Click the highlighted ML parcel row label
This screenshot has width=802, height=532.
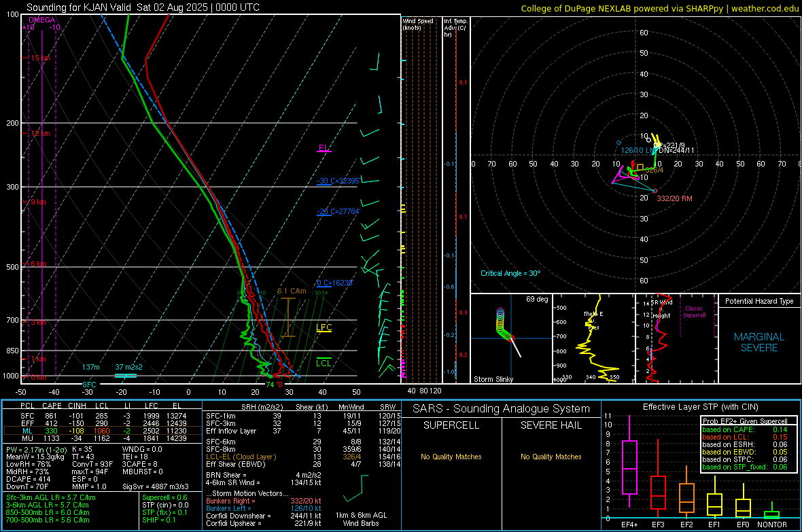tap(27, 431)
